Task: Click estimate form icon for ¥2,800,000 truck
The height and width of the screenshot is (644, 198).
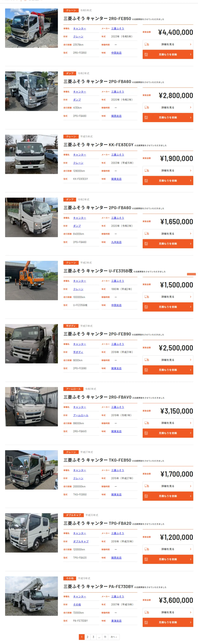Action: pyautogui.click(x=146, y=118)
